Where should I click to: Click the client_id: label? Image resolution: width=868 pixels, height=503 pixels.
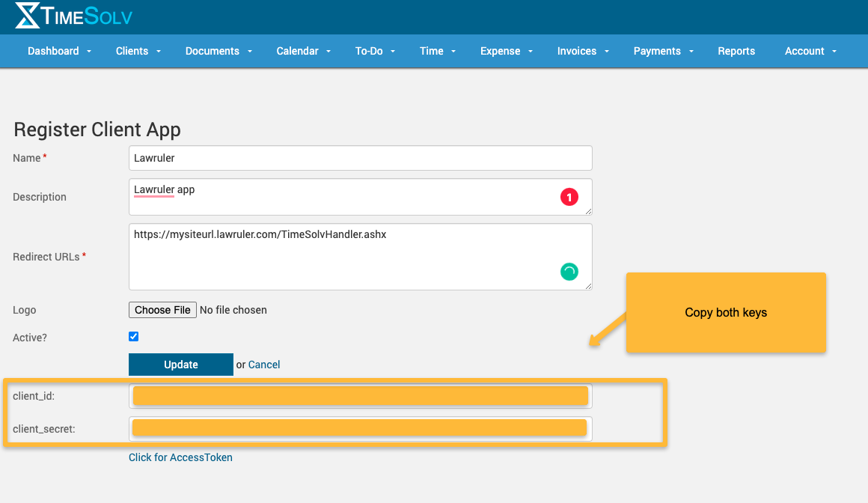click(34, 396)
